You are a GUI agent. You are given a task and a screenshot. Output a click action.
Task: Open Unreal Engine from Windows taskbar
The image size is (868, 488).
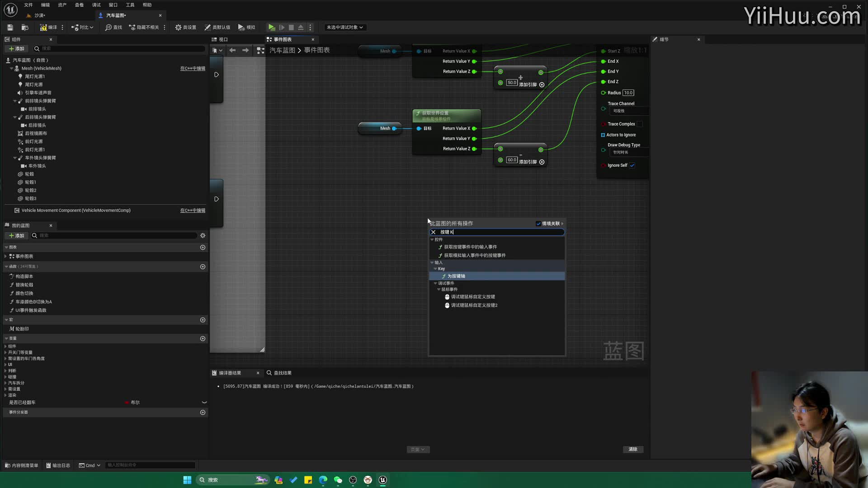coord(383,480)
